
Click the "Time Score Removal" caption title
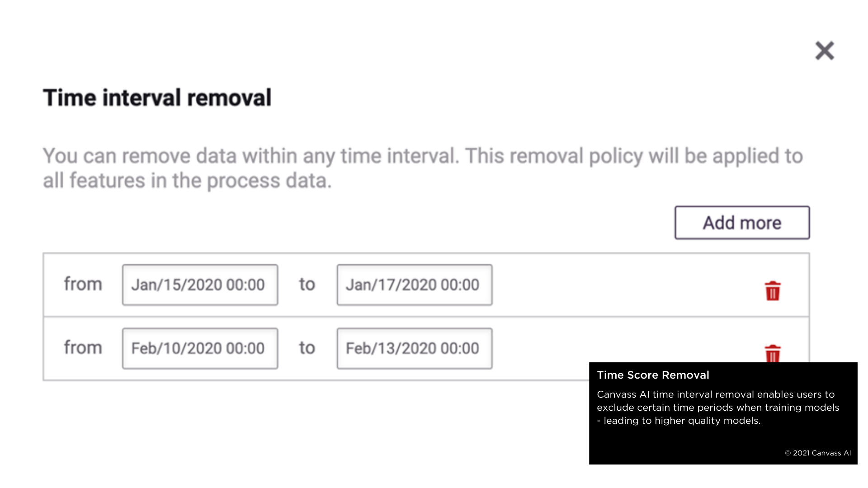pyautogui.click(x=653, y=375)
